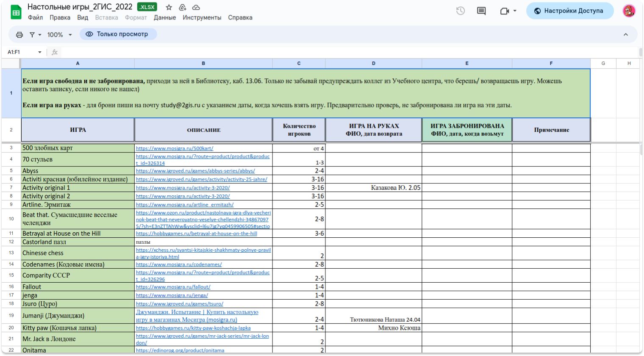
Task: Click the formula bar fx icon
Action: tap(55, 52)
